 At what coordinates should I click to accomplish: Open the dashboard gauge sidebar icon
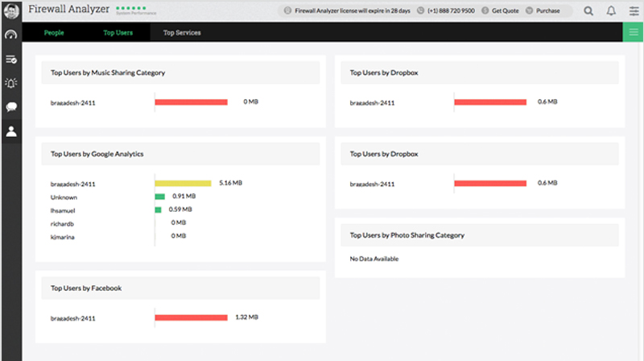11,35
